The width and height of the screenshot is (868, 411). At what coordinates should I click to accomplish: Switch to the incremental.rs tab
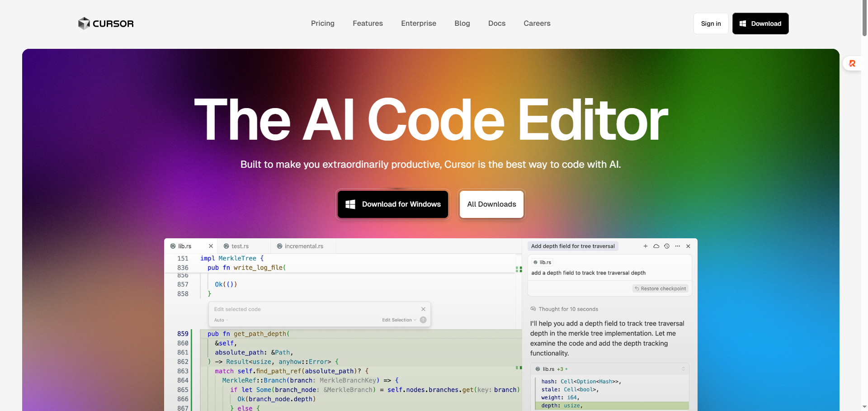click(x=304, y=246)
